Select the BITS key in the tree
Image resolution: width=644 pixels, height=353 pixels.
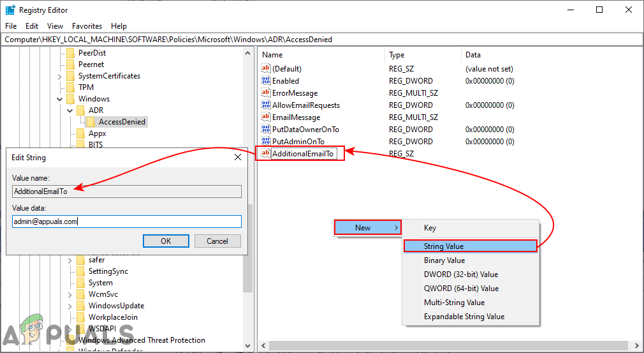(x=96, y=145)
